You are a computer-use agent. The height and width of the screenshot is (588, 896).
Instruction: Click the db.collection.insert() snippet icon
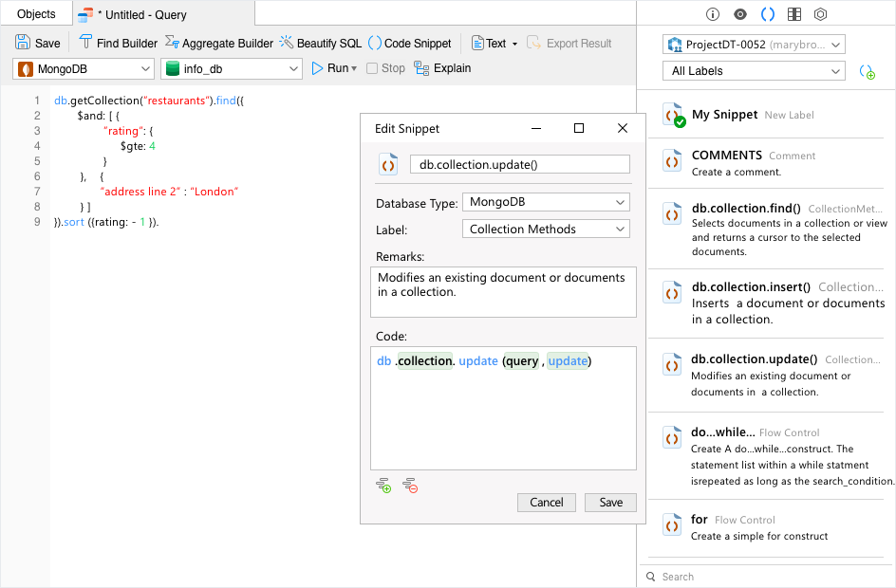(672, 292)
